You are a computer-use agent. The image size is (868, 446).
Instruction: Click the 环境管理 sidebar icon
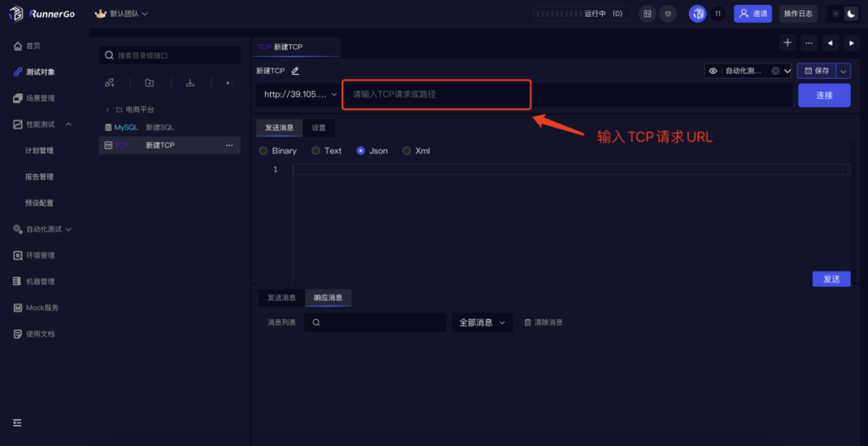18,256
